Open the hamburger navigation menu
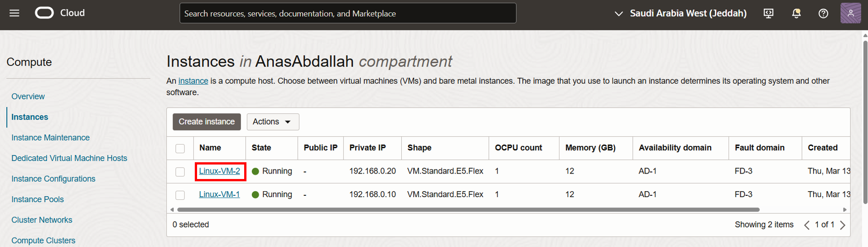 click(14, 13)
